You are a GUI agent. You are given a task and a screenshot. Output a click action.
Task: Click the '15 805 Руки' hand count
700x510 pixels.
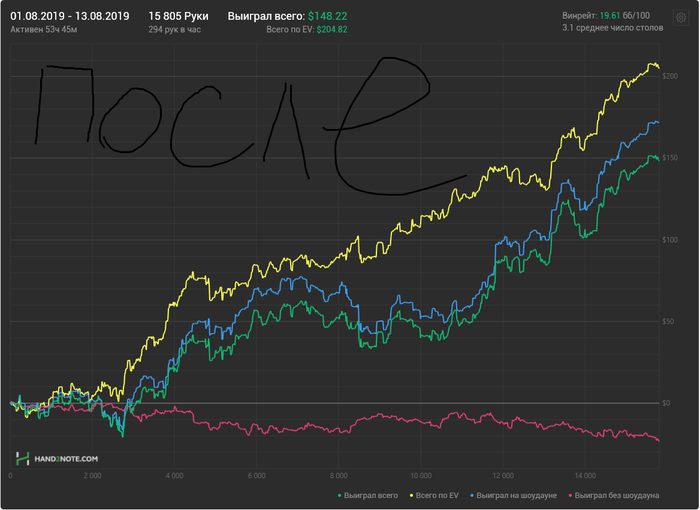(178, 16)
